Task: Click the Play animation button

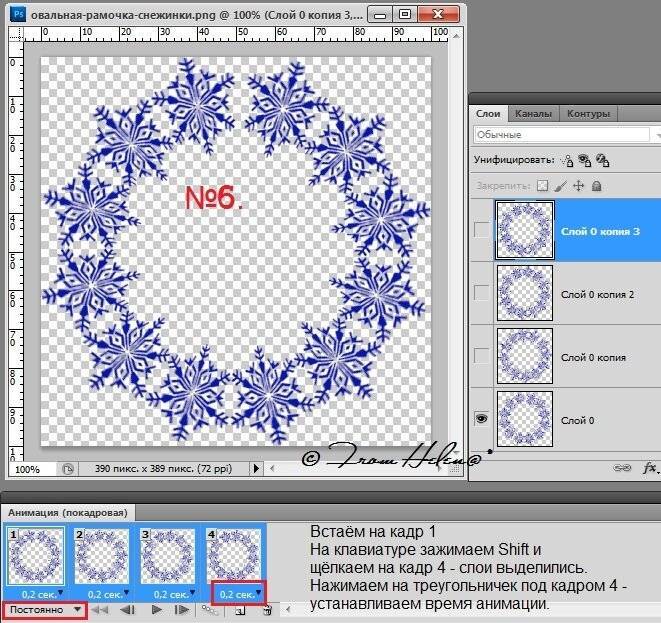Action: pyautogui.click(x=156, y=609)
